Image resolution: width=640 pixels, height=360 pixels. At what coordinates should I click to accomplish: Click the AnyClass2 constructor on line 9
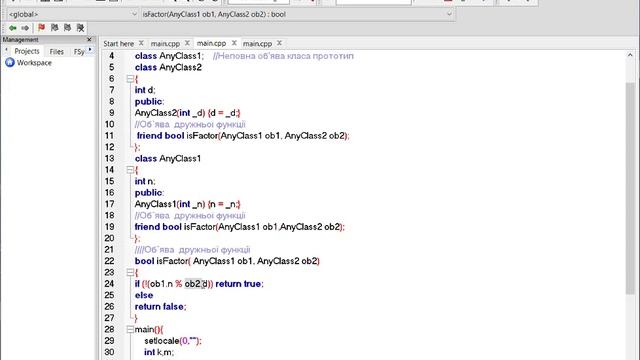[x=187, y=113]
